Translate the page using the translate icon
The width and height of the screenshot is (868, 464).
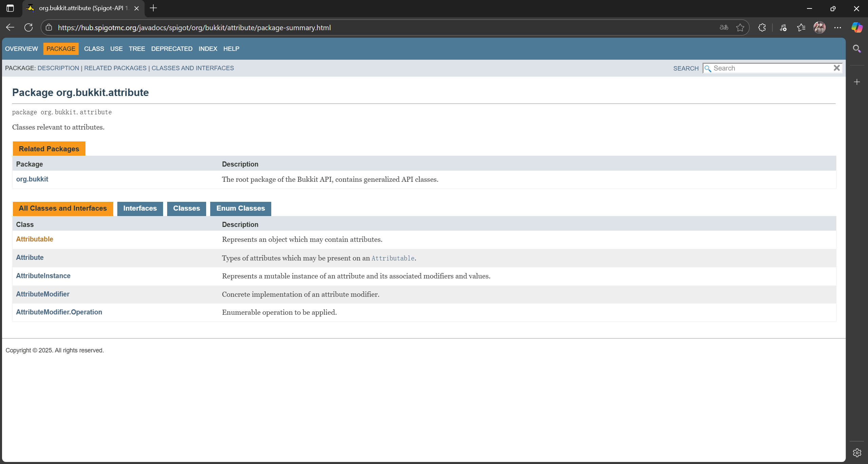(x=723, y=27)
